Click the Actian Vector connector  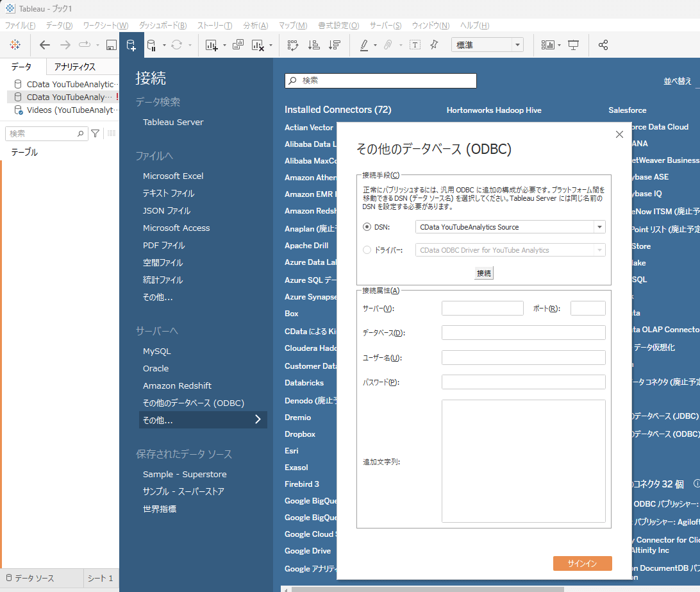click(309, 128)
